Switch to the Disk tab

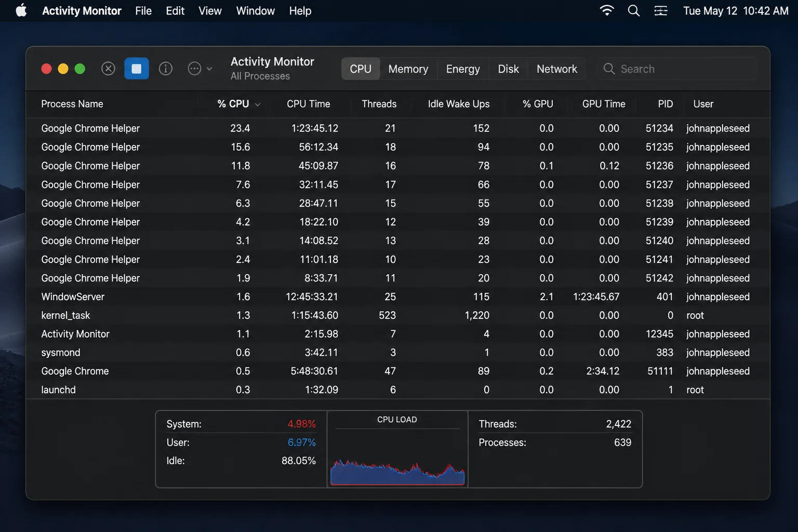point(508,69)
